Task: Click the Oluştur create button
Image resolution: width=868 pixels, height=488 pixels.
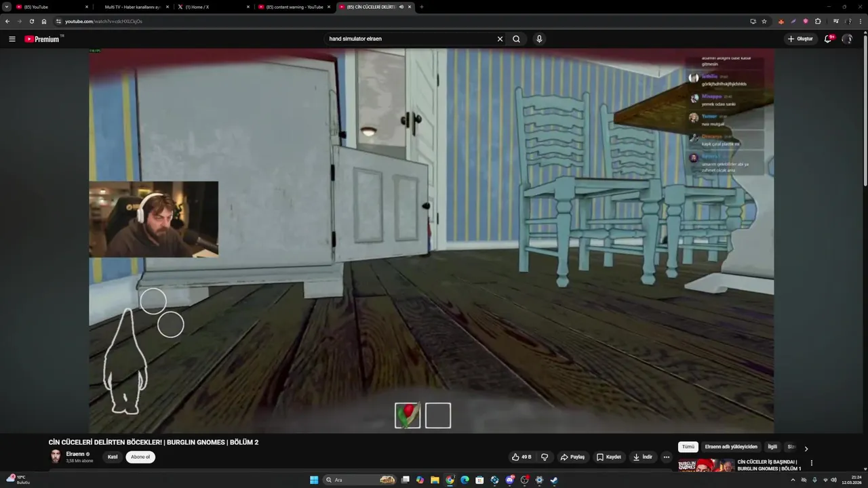Action: click(x=800, y=39)
